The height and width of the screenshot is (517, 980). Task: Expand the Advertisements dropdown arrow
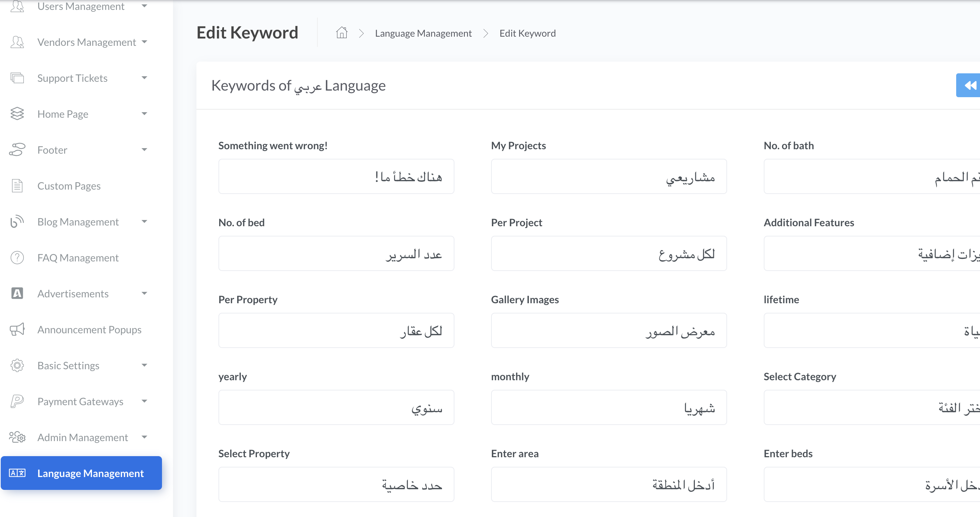[144, 294]
